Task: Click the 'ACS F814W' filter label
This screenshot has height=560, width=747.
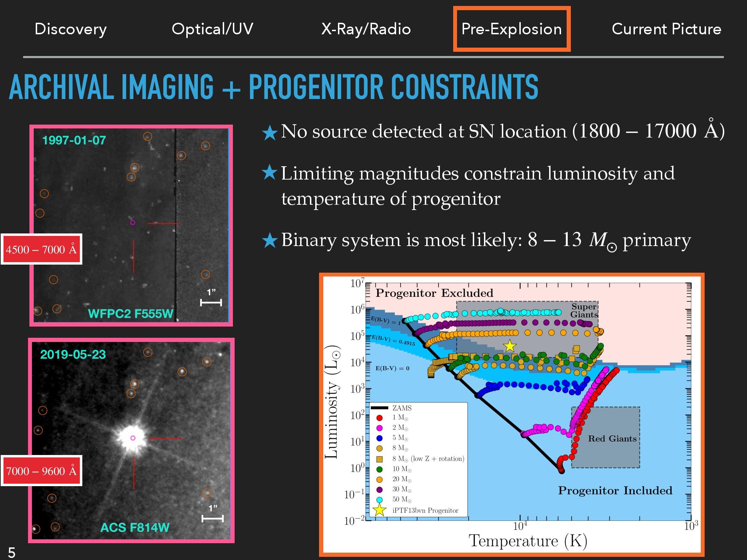Action: pos(135,527)
